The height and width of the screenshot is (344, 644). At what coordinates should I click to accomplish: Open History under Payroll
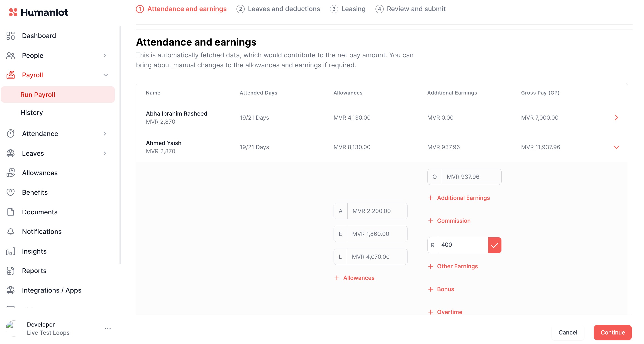click(x=32, y=113)
